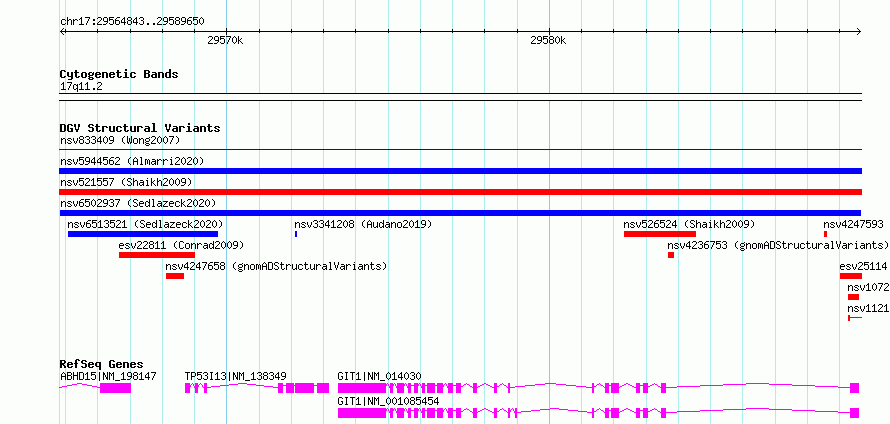
Task: Click the last exon of GIT1 NM_014030
Action: click(854, 388)
